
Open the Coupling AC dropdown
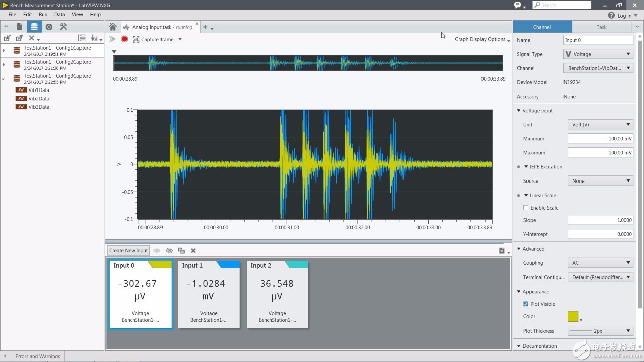point(600,263)
